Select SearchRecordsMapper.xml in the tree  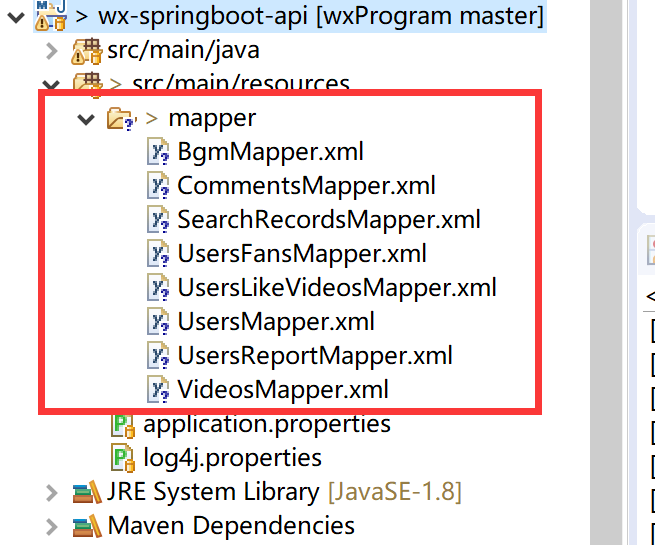pos(329,220)
